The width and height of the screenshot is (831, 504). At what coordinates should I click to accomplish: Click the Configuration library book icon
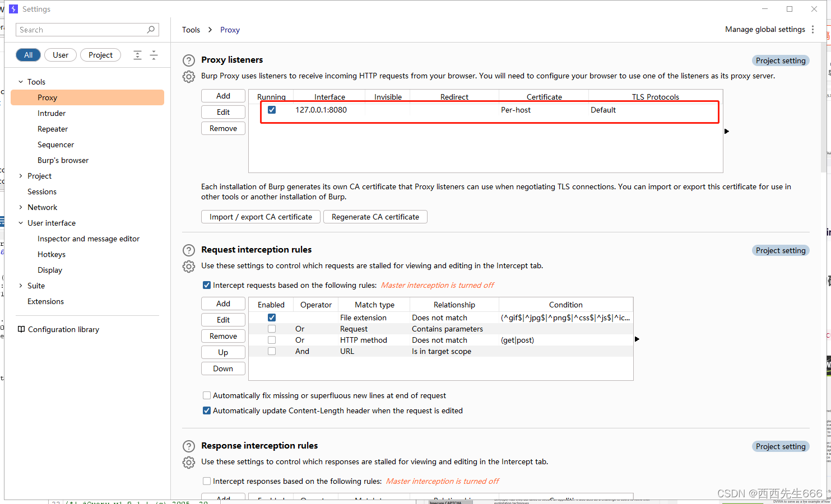(21, 329)
